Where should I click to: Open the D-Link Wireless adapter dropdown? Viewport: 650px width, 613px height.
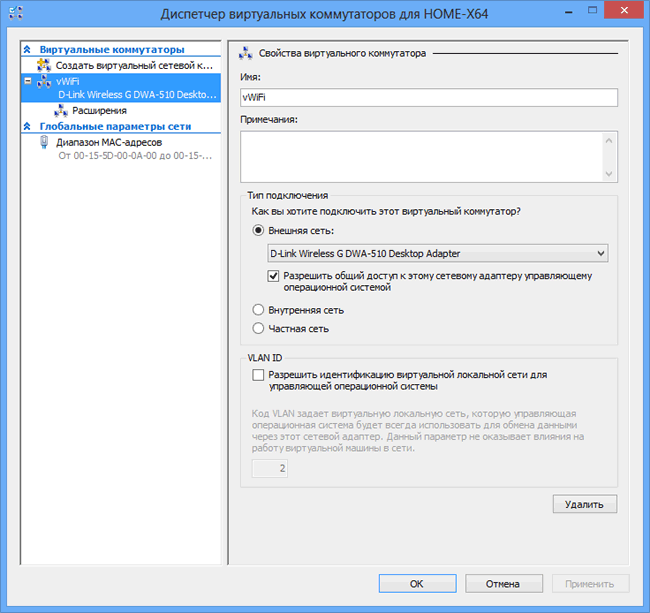click(x=601, y=253)
